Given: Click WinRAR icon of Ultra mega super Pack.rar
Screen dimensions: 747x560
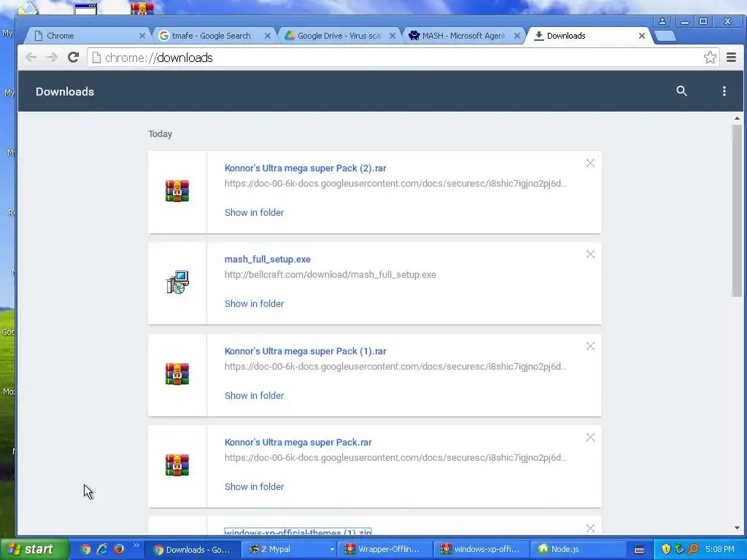Looking at the screenshot, I should pyautogui.click(x=177, y=464).
